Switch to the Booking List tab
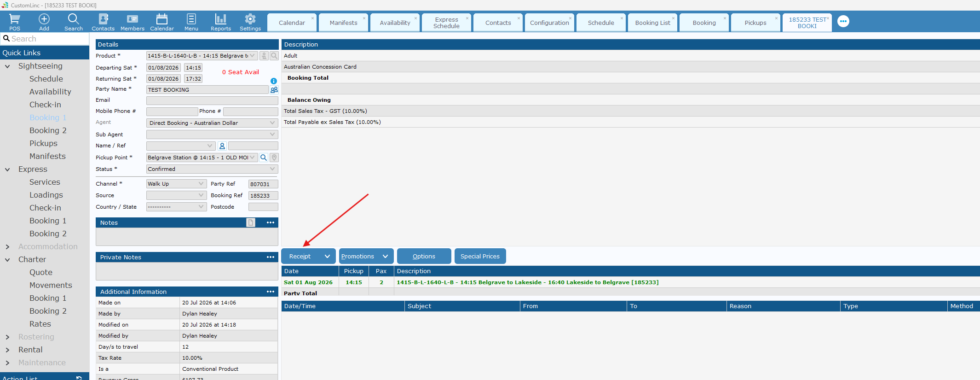This screenshot has height=380, width=980. tap(652, 23)
